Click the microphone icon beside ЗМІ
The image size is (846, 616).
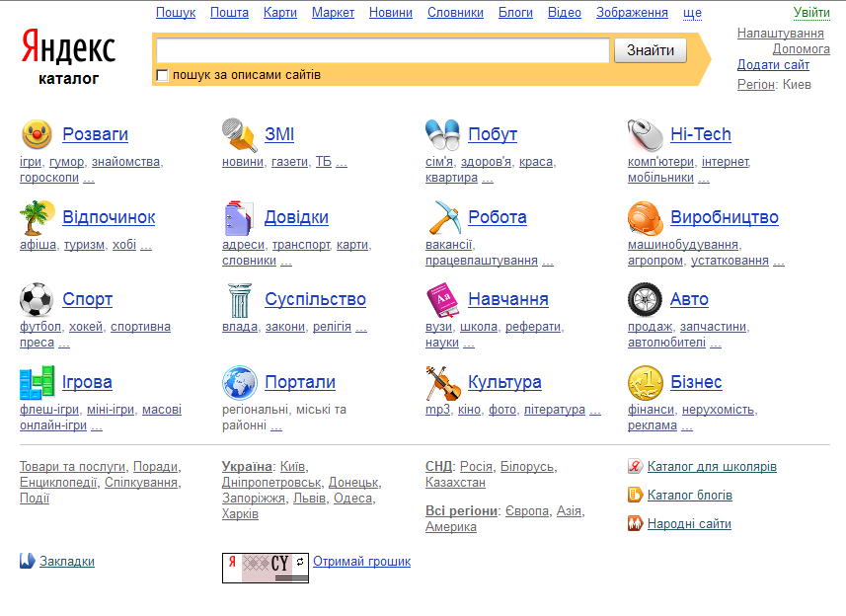tap(239, 134)
